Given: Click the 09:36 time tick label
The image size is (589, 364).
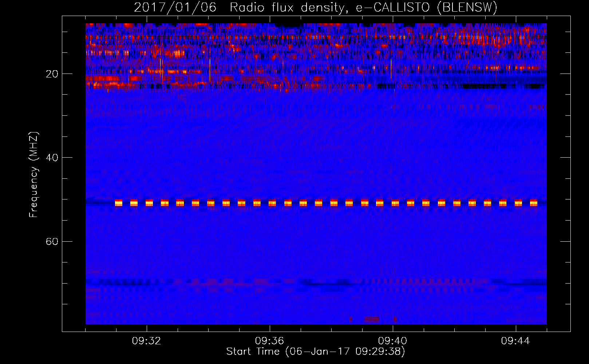Looking at the screenshot, I should 269,341.
